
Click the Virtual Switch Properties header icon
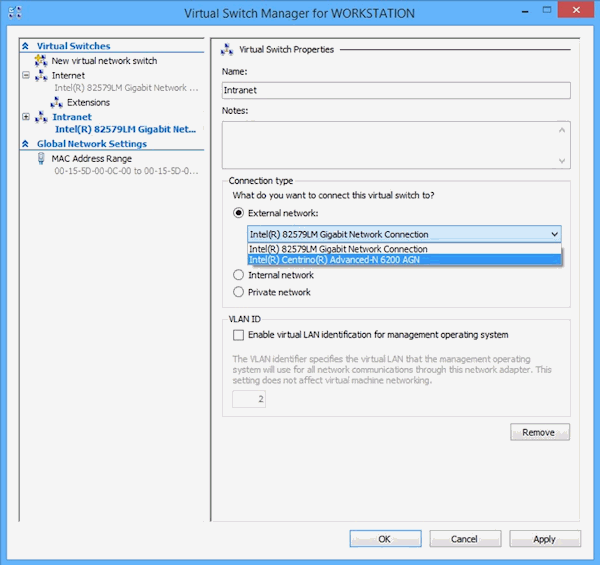[227, 49]
